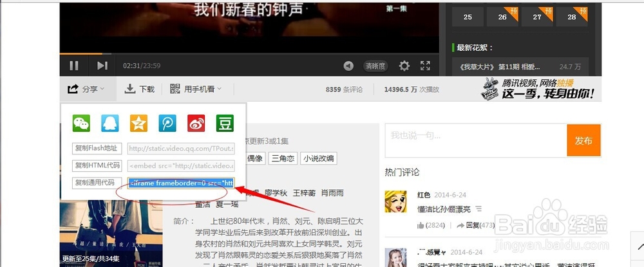Click the phone QR code icon

pyautogui.click(x=175, y=89)
